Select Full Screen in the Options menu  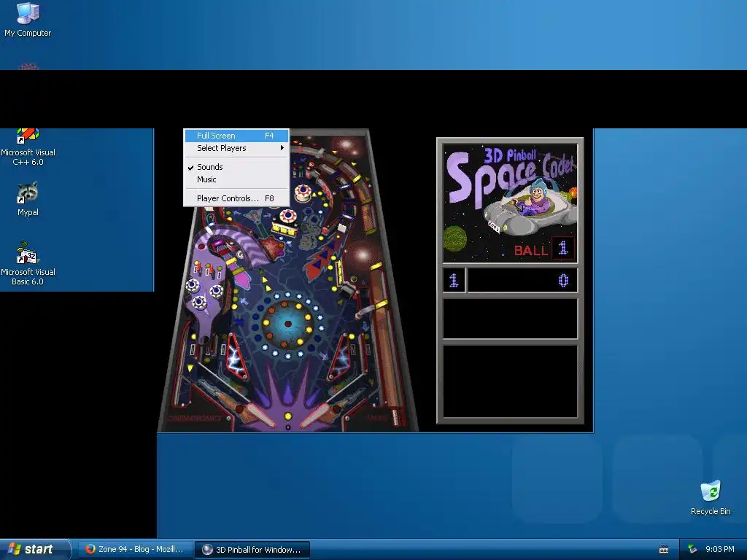click(236, 136)
